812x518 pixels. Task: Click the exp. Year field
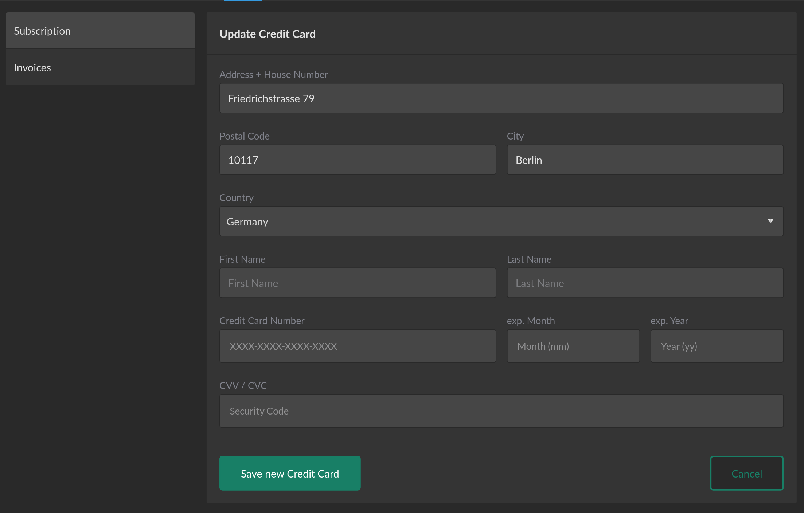coord(717,346)
